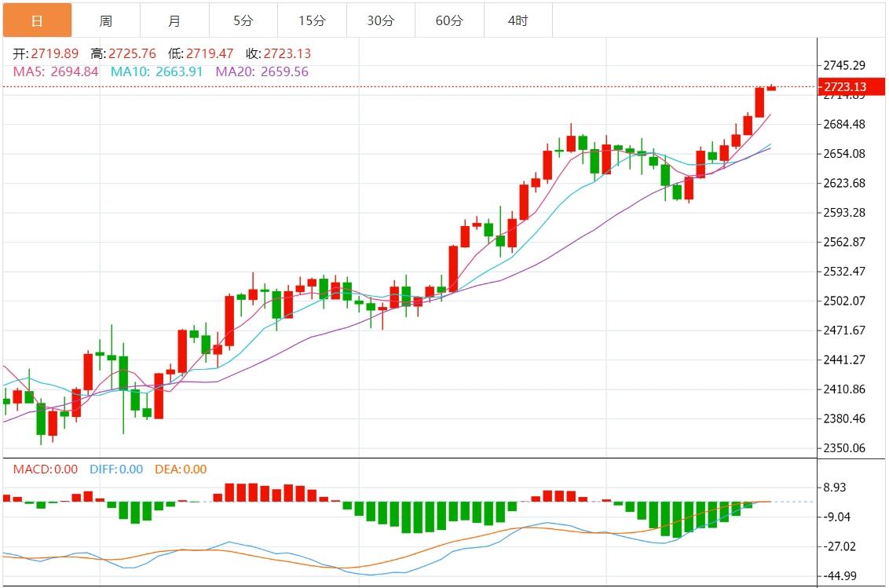The width and height of the screenshot is (889, 588).
Task: Switch to the 4时 chart tab
Action: pos(518,20)
